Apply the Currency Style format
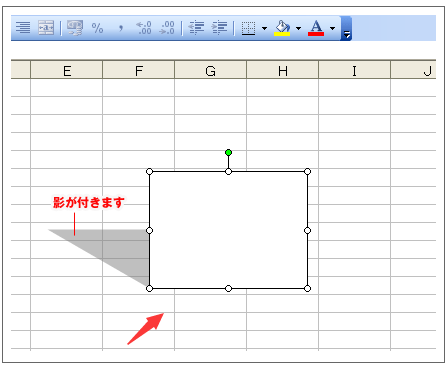This screenshot has width=447, height=374. pos(75,28)
